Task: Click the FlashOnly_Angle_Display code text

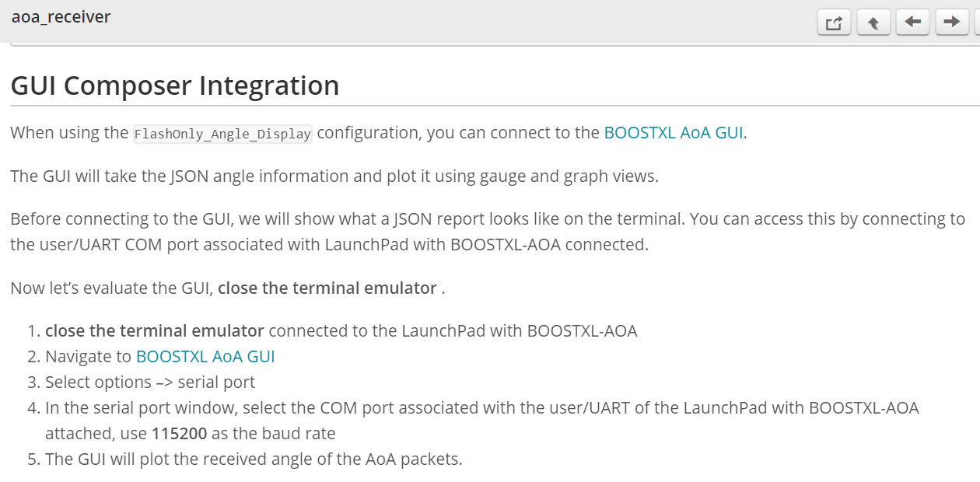Action: 222,134
